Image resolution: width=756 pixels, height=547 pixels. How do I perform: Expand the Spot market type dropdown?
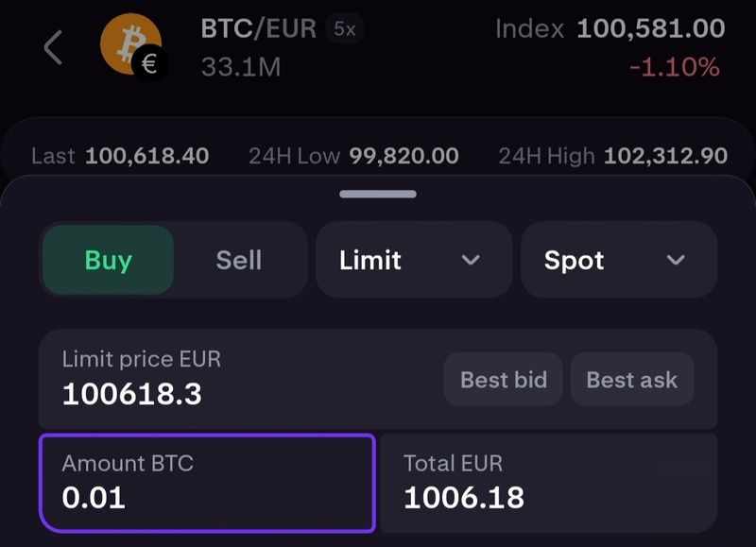click(x=618, y=260)
